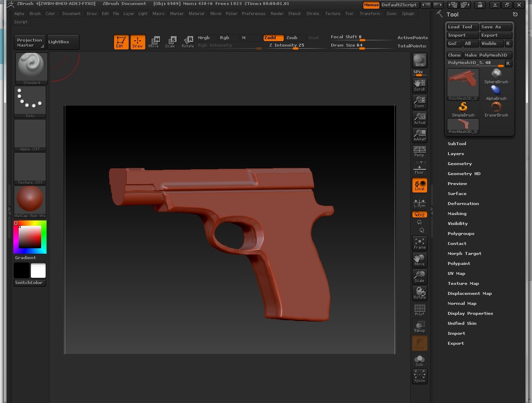Pick a color in the color picker square
Screen dimensions: 532x403
tap(30, 237)
